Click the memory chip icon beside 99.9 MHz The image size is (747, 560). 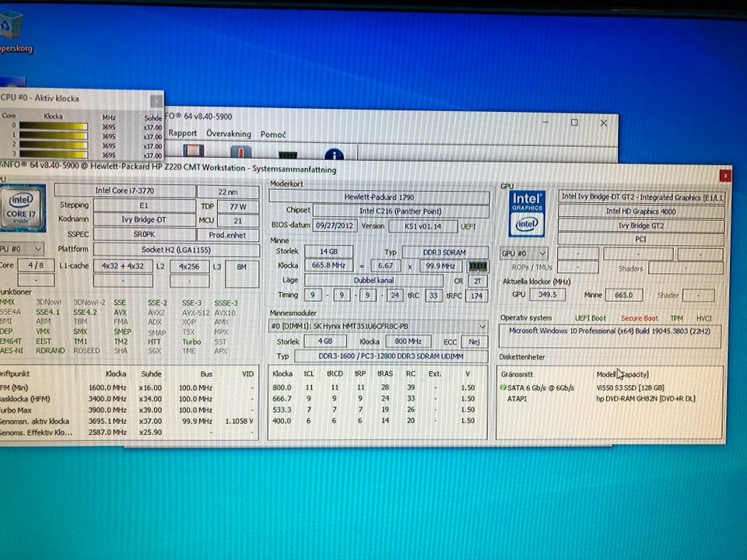point(478,266)
